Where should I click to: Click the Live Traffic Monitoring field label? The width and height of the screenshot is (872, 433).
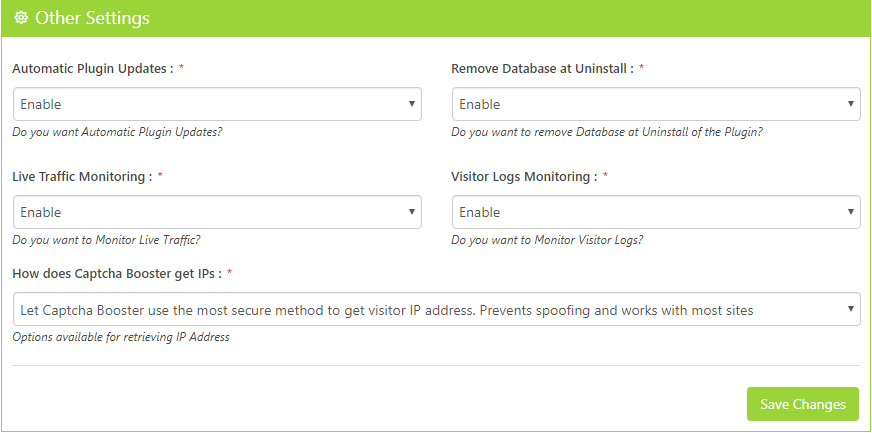[82, 177]
